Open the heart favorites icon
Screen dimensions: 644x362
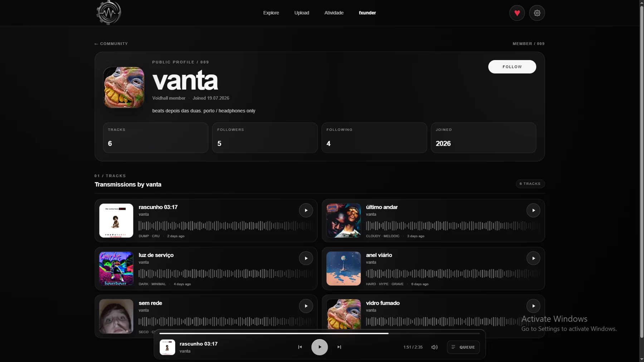click(517, 13)
